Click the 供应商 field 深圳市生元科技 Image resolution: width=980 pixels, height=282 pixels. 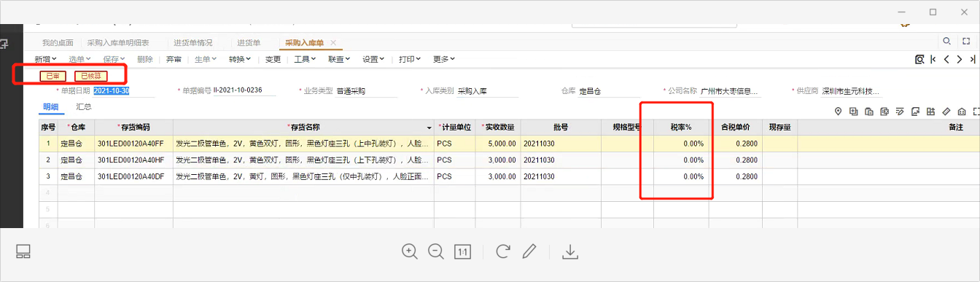pyautogui.click(x=852, y=91)
